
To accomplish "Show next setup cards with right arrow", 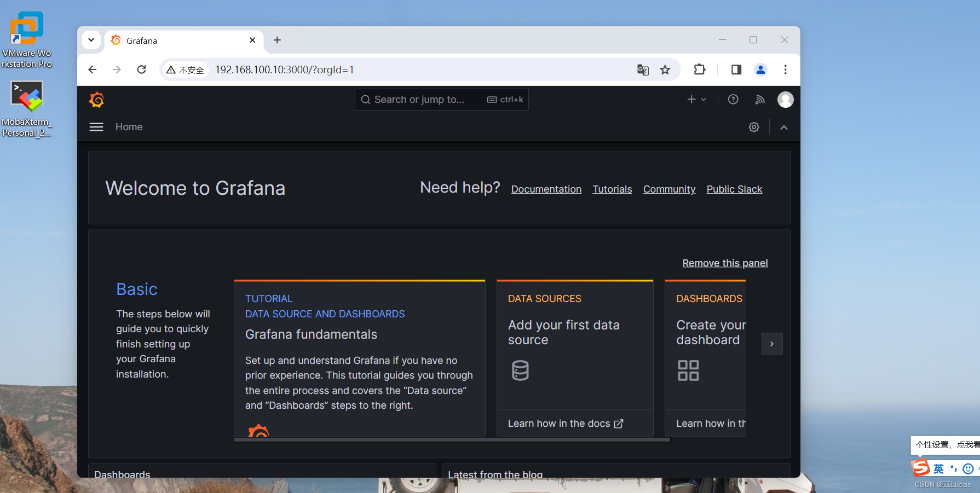I will [x=772, y=344].
